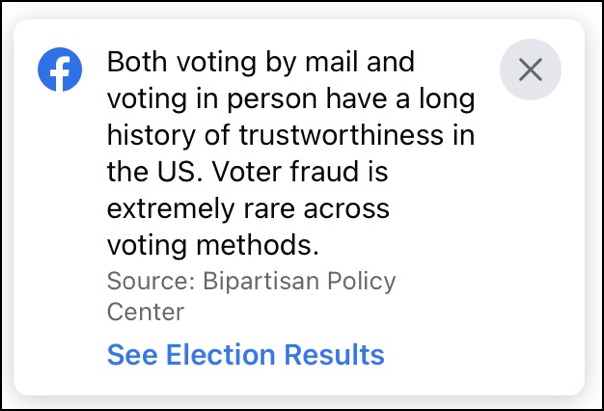Select the line 'Both voting by mail and'
This screenshot has height=411, width=604.
point(261,62)
